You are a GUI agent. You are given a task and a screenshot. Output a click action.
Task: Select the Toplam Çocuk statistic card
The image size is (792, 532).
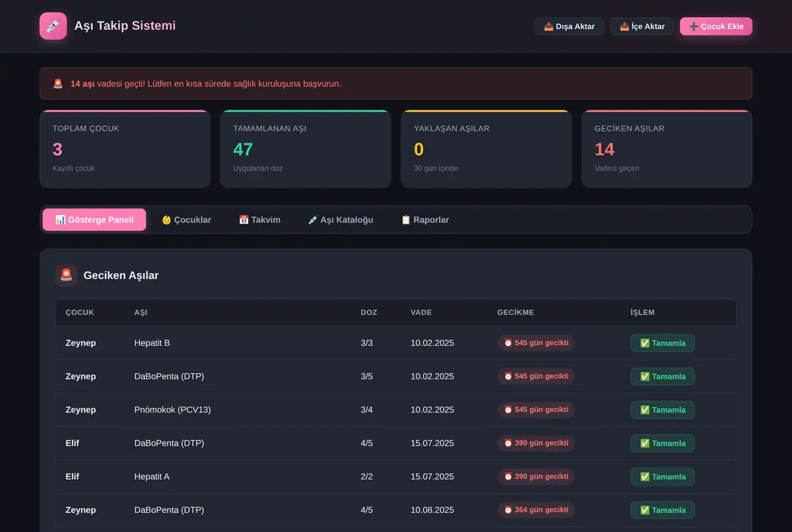125,149
